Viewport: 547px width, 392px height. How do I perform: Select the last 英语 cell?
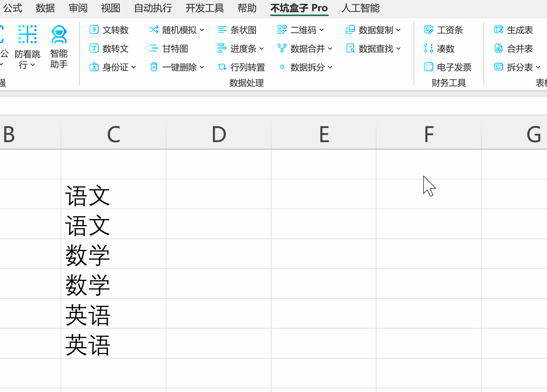[114, 344]
